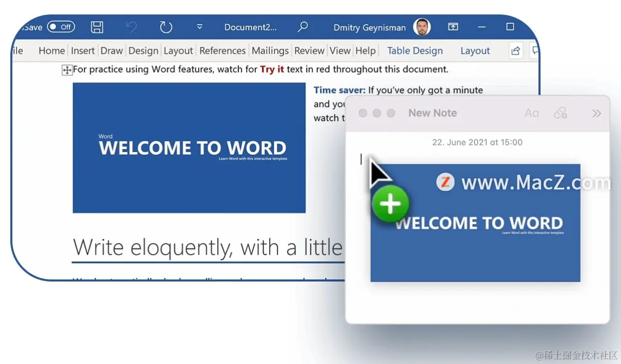Image resolution: width=621 pixels, height=364 pixels.
Task: Expand the Notes toolbar overflow chevrons
Action: (x=596, y=113)
